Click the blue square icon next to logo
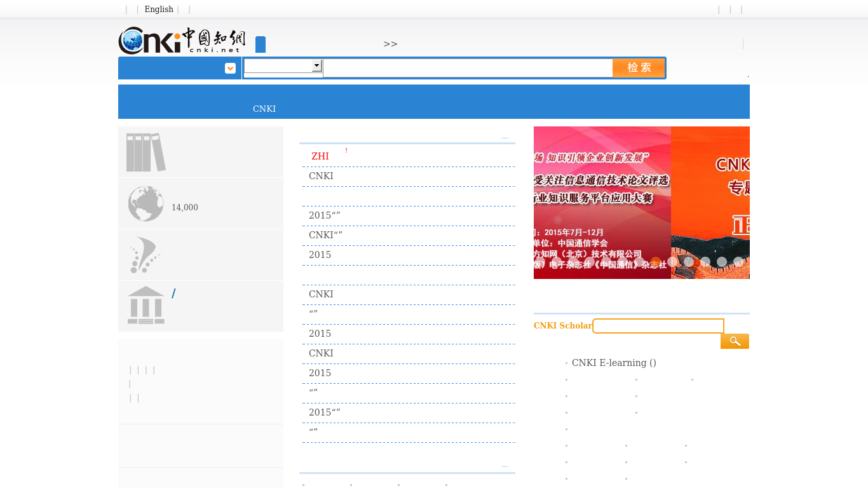 tap(261, 44)
